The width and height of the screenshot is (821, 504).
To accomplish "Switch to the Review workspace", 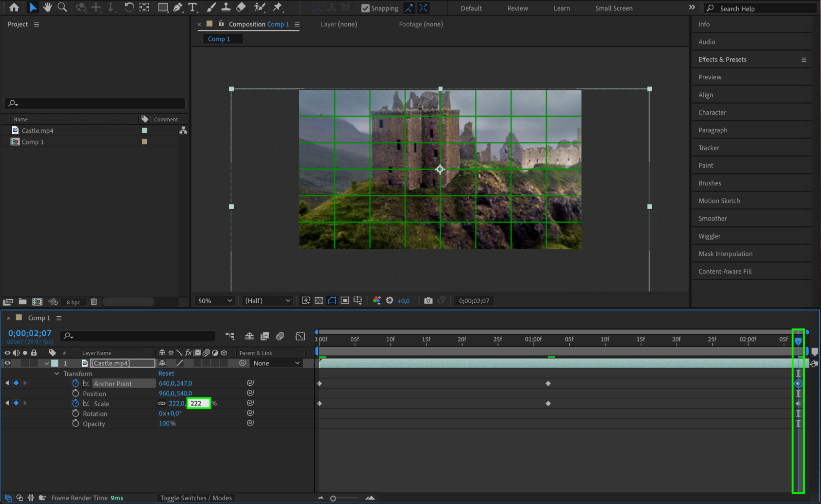I will [517, 8].
